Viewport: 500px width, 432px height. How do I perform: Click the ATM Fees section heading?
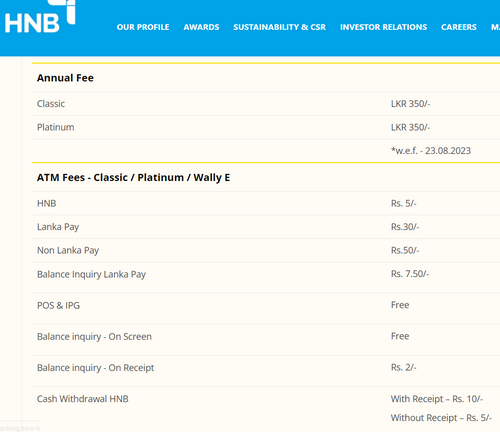[133, 177]
